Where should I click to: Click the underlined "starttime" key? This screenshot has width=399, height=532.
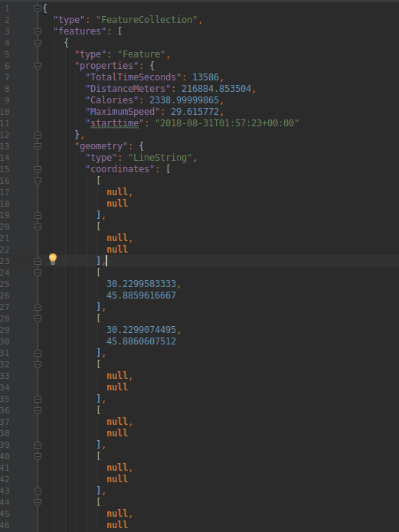(x=114, y=123)
